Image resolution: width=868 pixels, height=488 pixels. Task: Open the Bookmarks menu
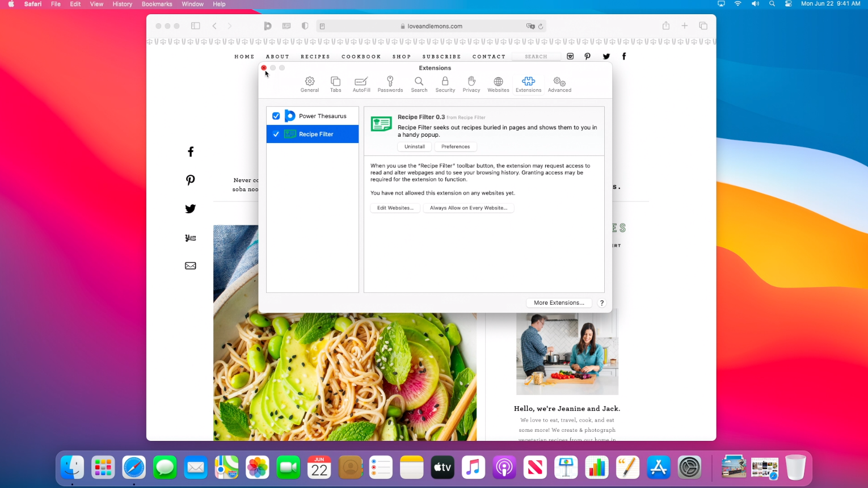pos(157,4)
